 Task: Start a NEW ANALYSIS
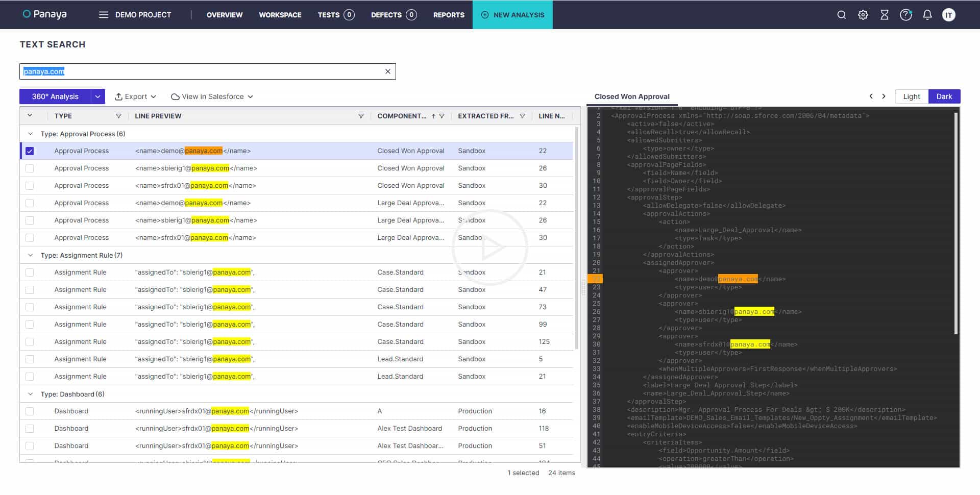(512, 15)
